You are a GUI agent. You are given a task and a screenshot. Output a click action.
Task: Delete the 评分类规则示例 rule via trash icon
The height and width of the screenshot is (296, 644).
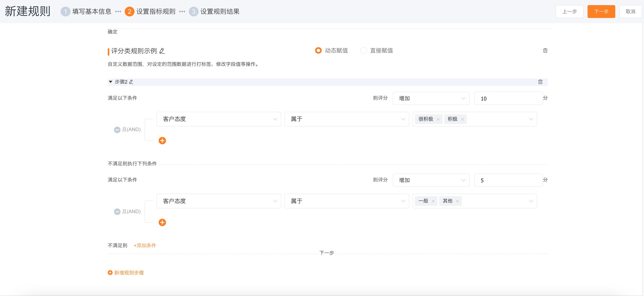tap(545, 51)
